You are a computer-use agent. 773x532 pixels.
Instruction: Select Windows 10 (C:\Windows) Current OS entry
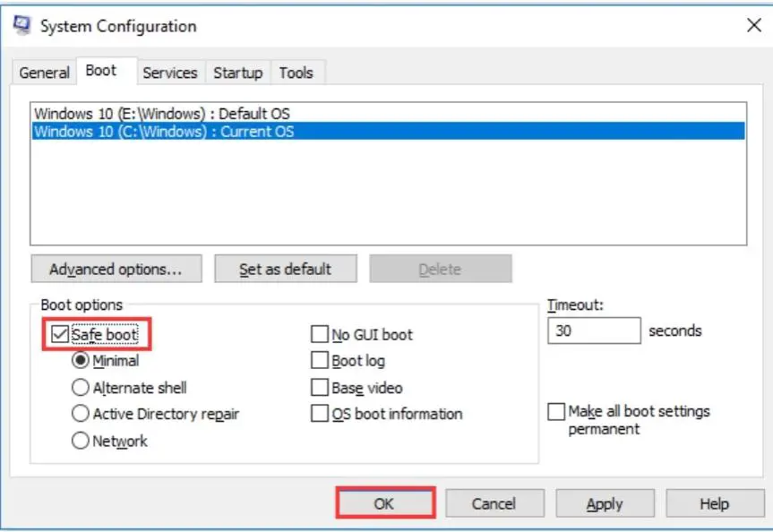click(x=389, y=131)
